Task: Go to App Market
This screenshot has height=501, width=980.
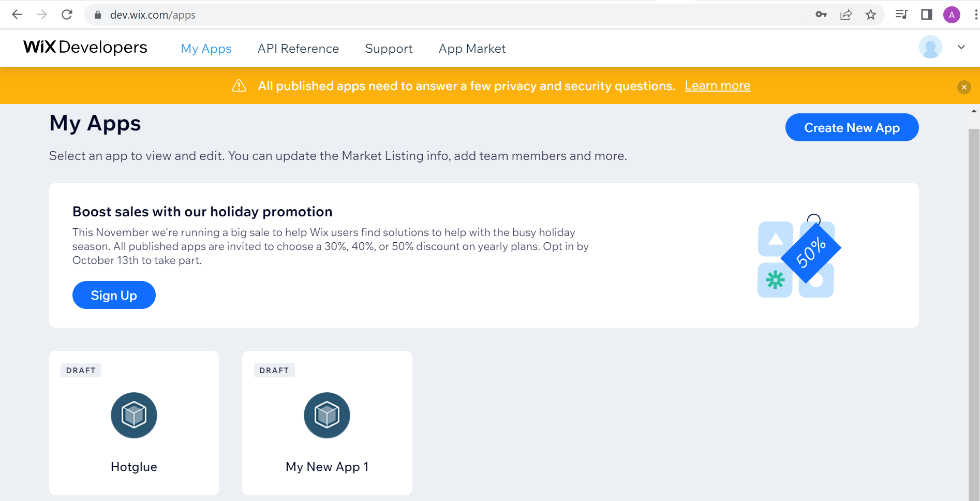Action: 472,49
